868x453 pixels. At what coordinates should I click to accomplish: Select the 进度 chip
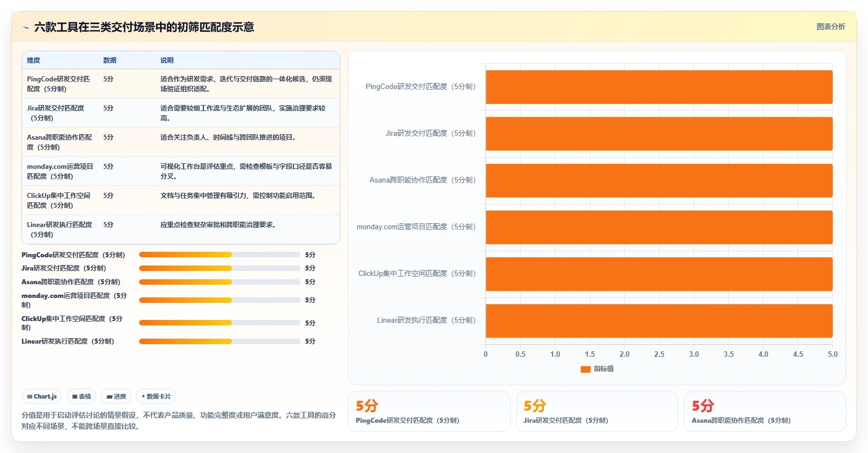tap(116, 396)
